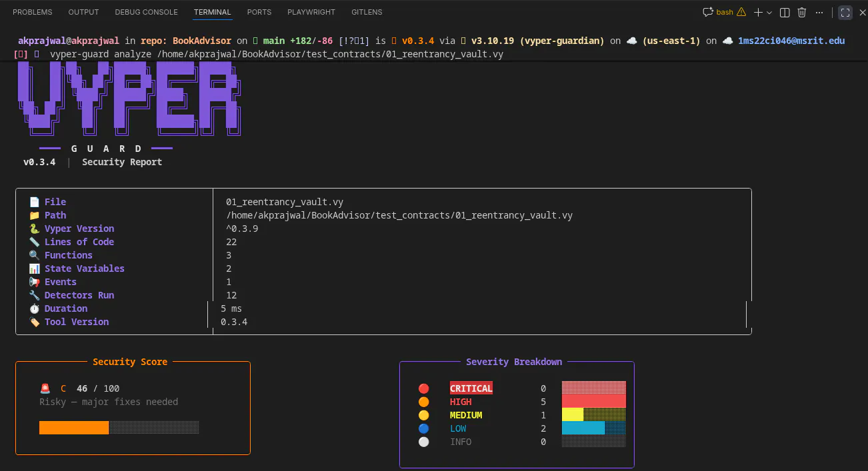Click the Duration row label

(x=66, y=308)
